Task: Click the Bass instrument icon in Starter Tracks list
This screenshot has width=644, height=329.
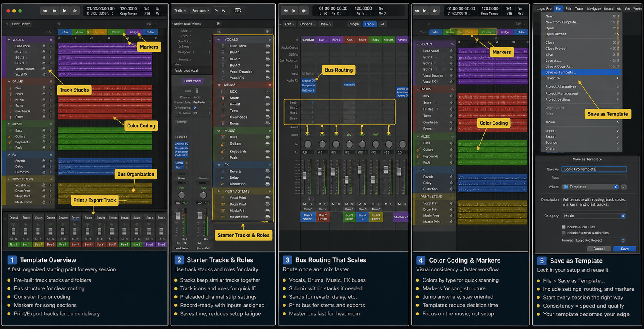Action: pos(223,137)
